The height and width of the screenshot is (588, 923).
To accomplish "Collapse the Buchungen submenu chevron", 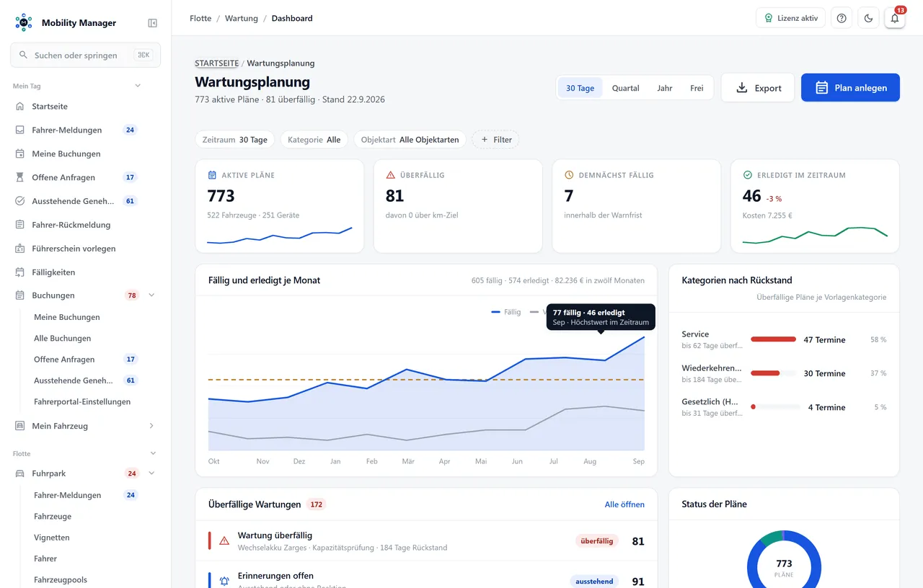I will 151,295.
